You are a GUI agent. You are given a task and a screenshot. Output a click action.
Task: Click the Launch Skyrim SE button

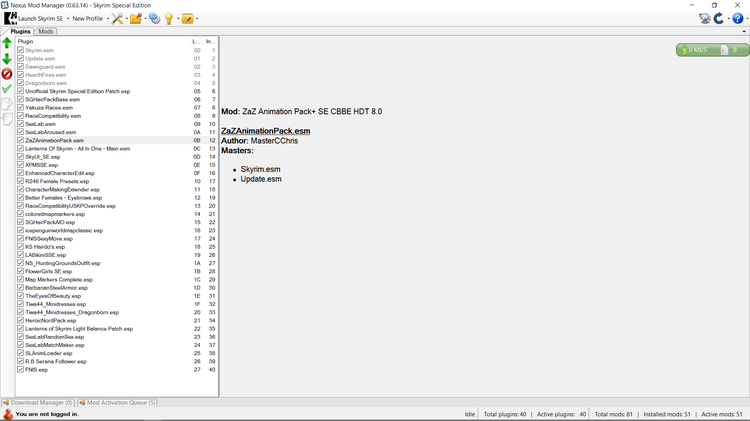pyautogui.click(x=40, y=19)
